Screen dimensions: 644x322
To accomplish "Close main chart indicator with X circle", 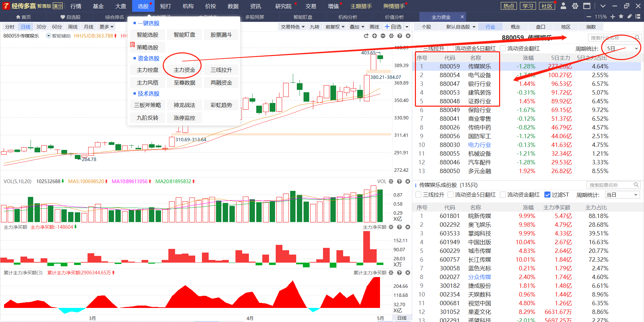I will coord(408,36).
